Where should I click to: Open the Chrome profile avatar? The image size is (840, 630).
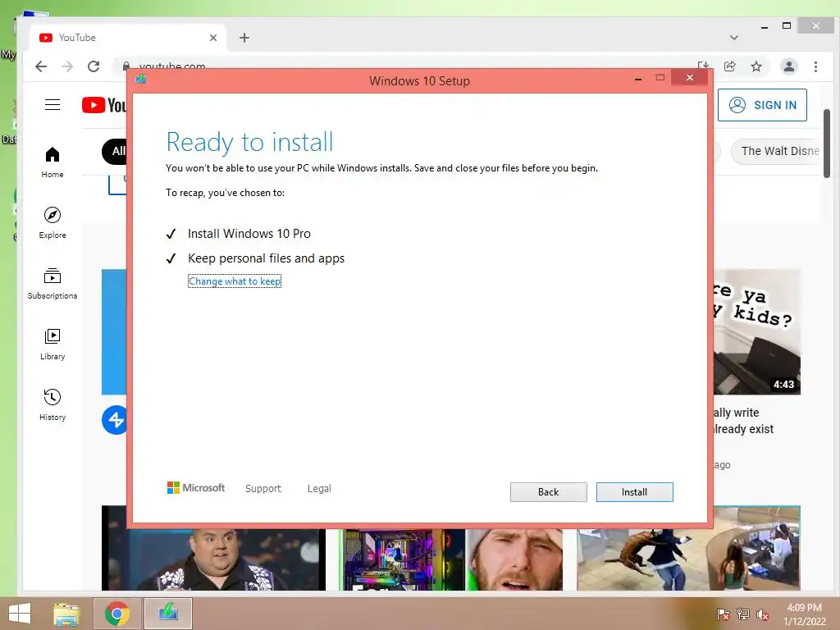pos(788,66)
